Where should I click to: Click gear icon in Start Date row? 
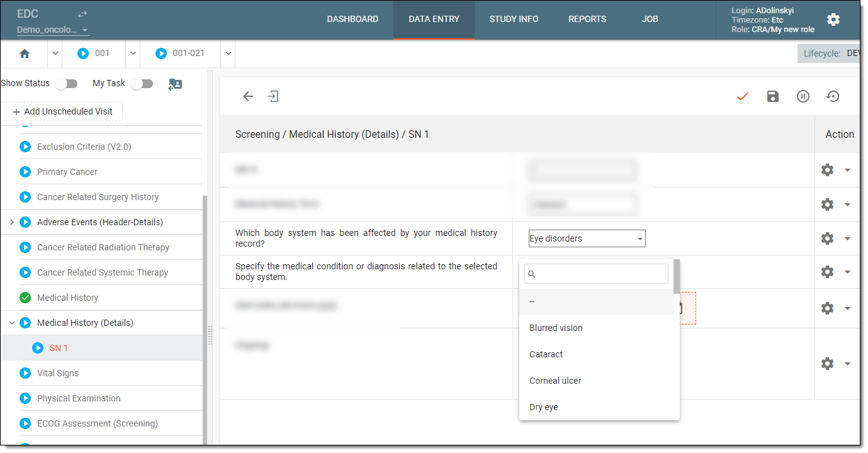click(828, 308)
